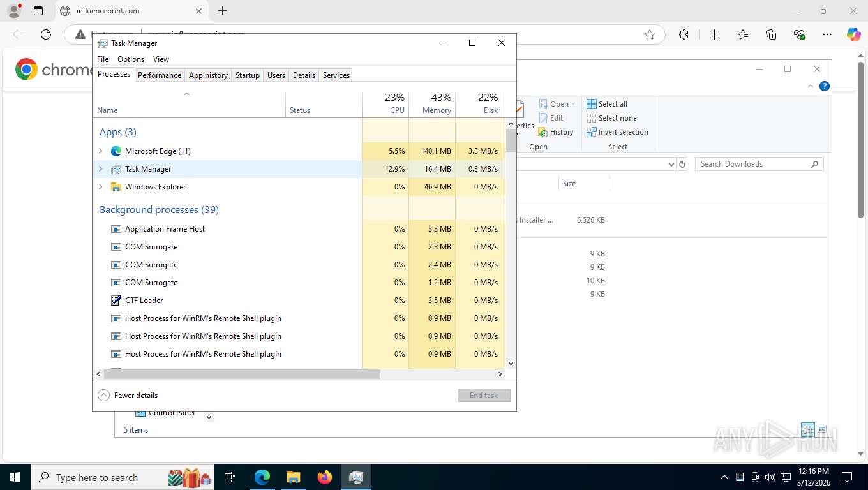Viewport: 868px width, 490px height.
Task: Refresh the Edge browser page
Action: coord(46,34)
